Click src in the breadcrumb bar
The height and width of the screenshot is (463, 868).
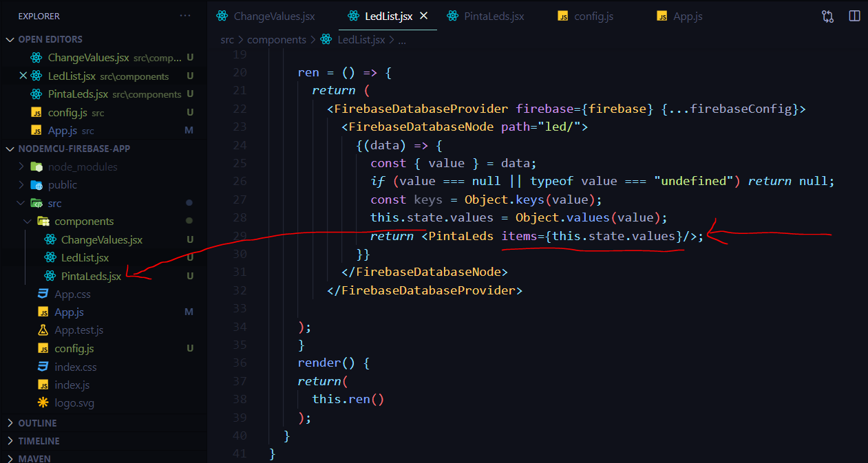coord(227,39)
